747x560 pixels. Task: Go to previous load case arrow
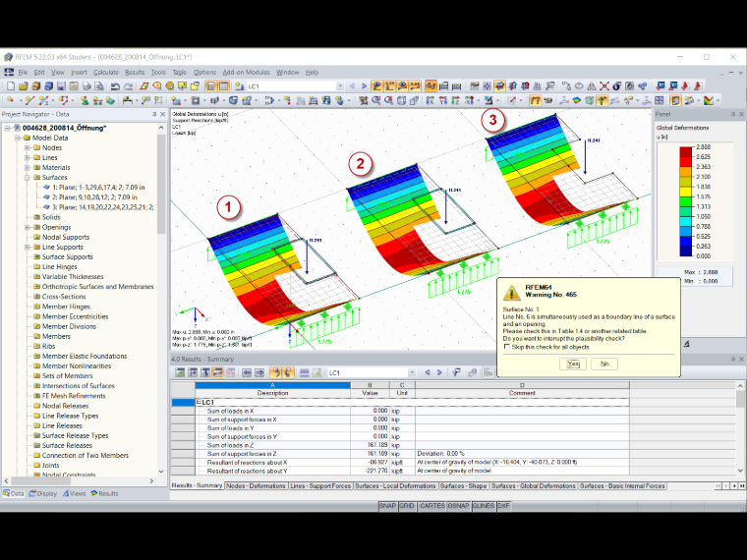(x=352, y=86)
